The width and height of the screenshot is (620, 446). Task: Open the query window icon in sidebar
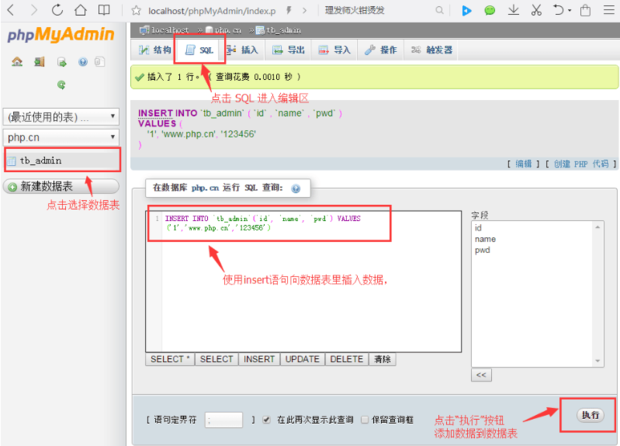(62, 62)
